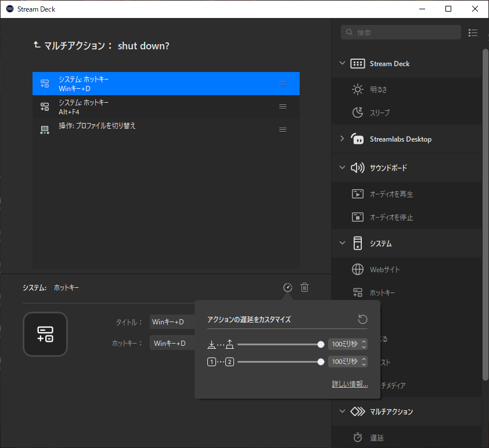The height and width of the screenshot is (448, 489).
Task: Expand the Streamlabs Desktop category
Action: coord(342,139)
